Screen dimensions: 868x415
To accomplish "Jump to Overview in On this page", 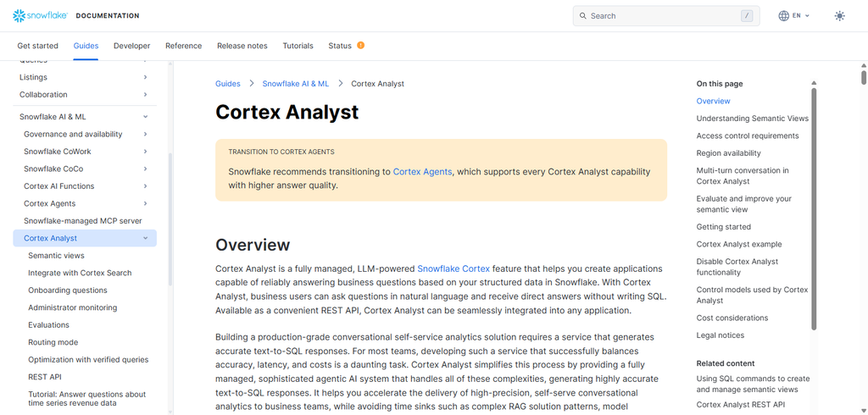I will tap(713, 102).
